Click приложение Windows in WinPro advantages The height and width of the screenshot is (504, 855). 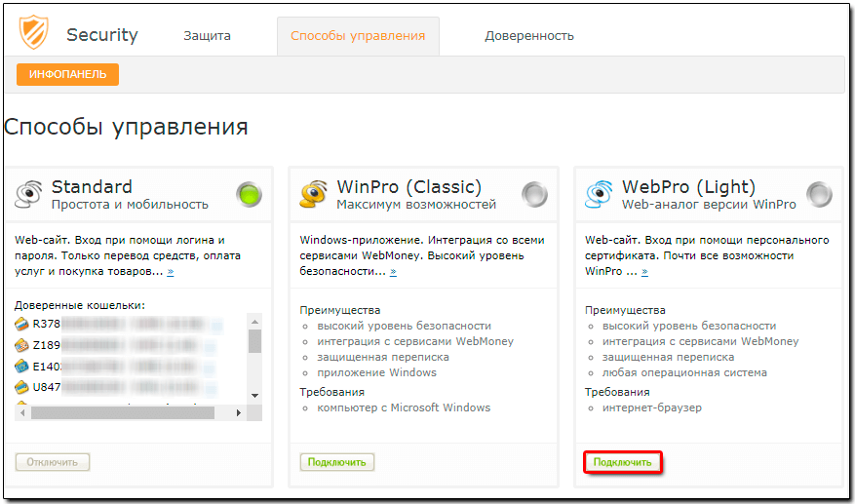(x=376, y=372)
